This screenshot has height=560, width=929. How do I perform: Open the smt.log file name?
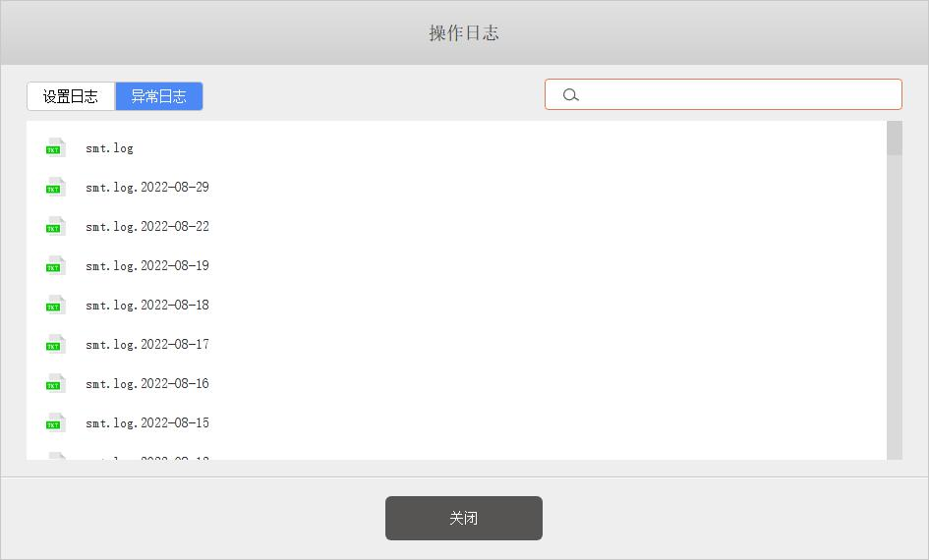click(109, 148)
